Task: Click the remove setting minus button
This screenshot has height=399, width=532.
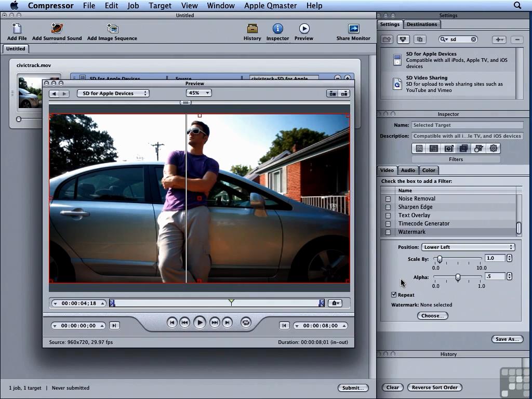Action: [x=517, y=39]
